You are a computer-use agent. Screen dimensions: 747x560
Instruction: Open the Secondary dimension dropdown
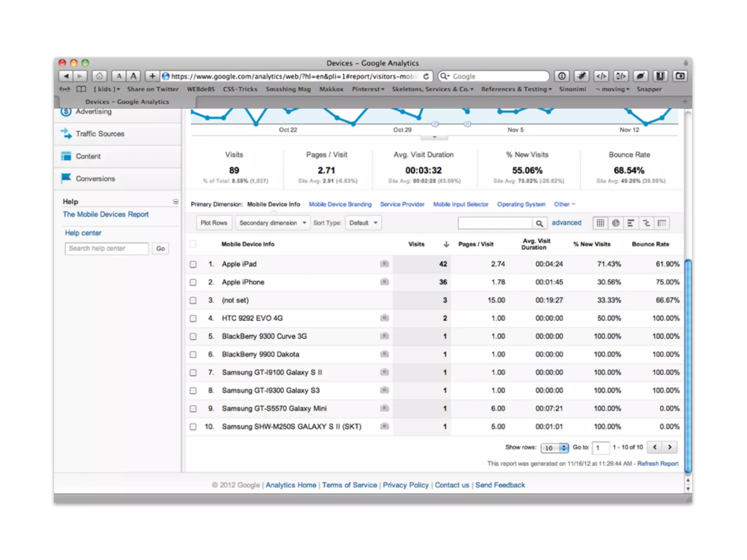pos(272,223)
